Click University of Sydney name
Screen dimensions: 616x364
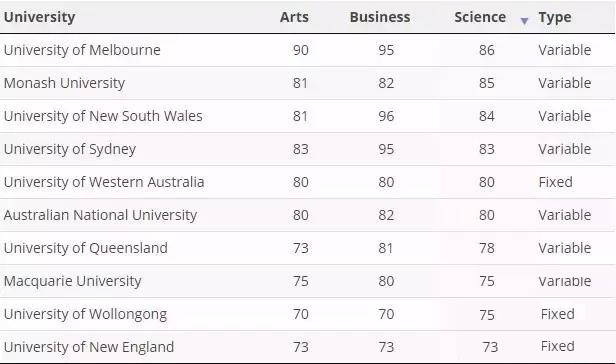(x=70, y=149)
